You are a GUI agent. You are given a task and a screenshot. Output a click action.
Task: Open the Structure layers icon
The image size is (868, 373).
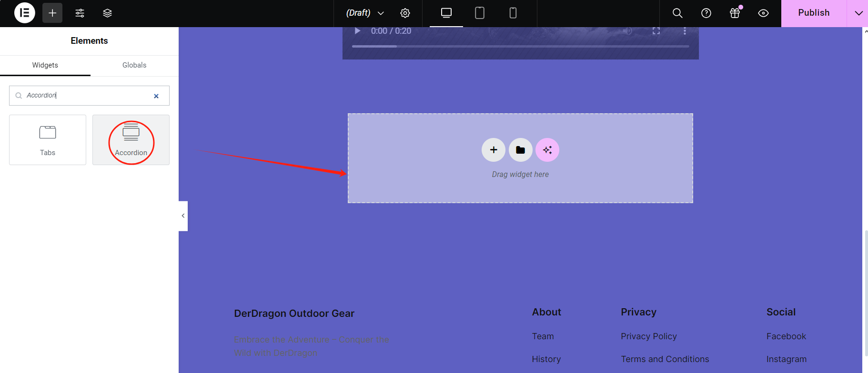(x=107, y=13)
